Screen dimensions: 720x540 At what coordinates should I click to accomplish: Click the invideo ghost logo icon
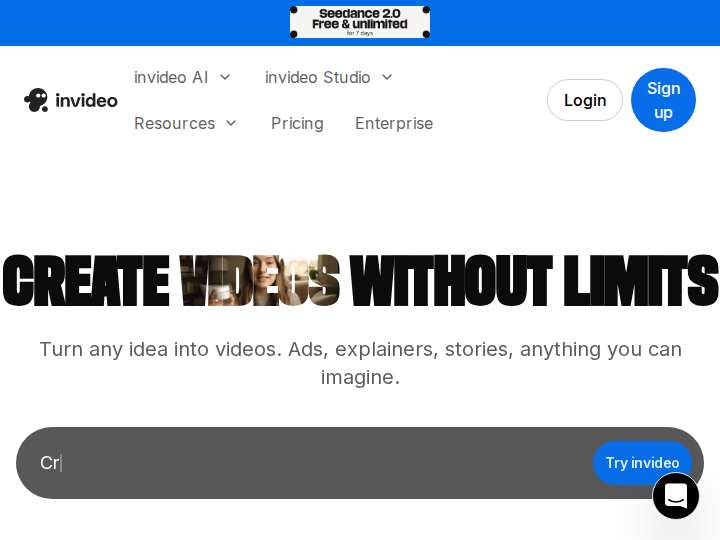tap(36, 100)
